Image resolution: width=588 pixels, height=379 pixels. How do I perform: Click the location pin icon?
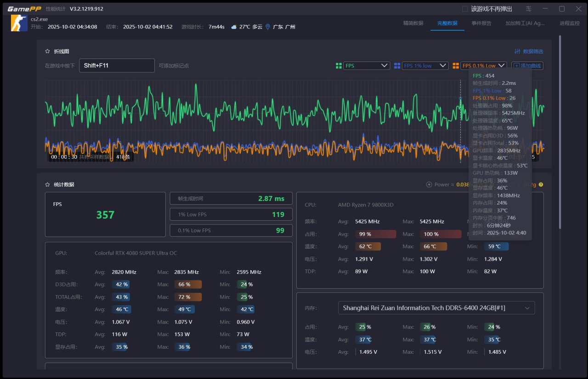click(x=268, y=27)
